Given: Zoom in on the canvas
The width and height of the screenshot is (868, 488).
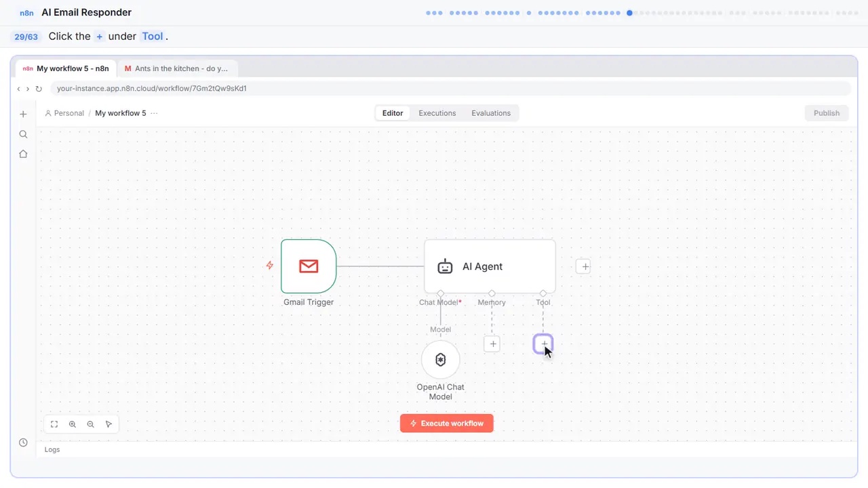Looking at the screenshot, I should [73, 424].
